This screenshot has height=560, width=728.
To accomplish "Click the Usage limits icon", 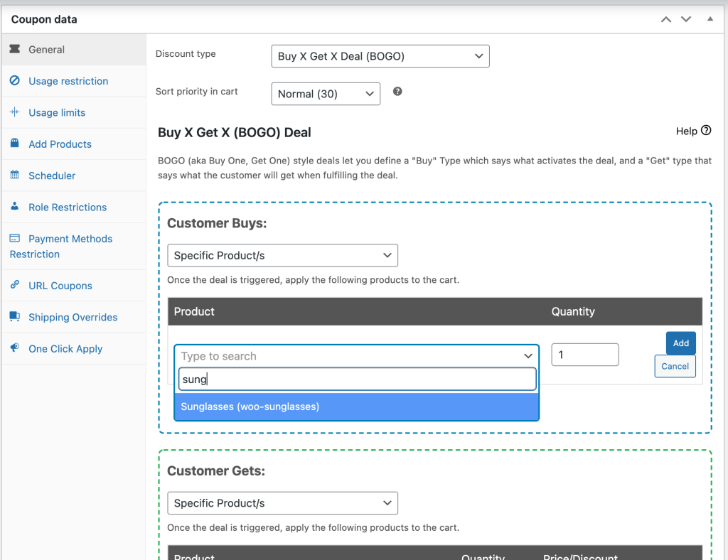I will (x=15, y=112).
